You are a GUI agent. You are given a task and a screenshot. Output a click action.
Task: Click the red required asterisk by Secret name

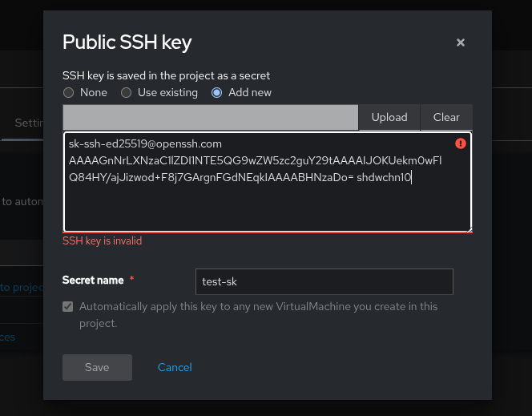click(131, 280)
